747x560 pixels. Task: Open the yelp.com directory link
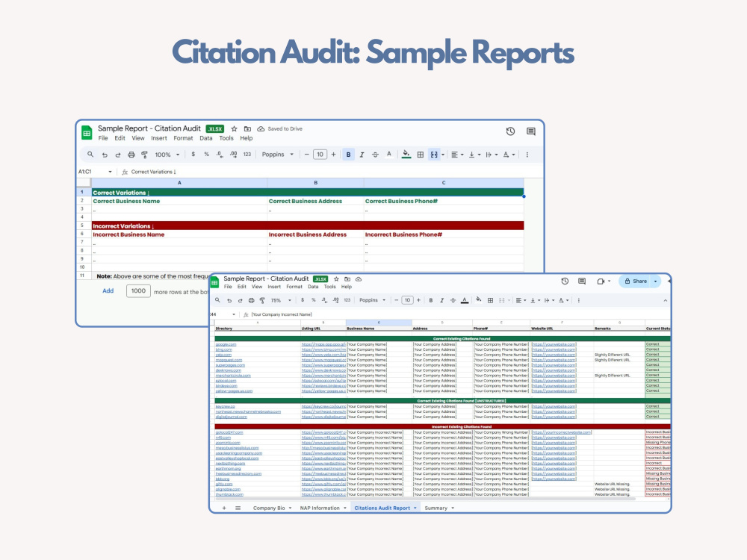[223, 355]
